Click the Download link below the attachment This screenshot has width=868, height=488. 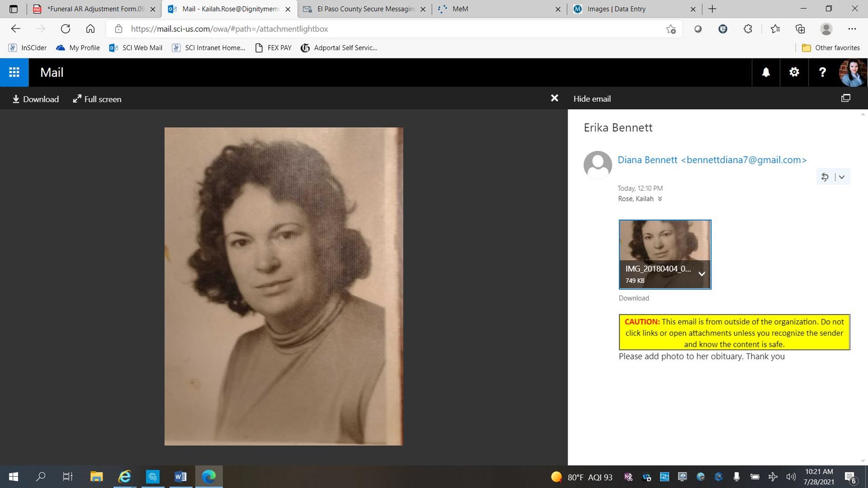tap(634, 298)
